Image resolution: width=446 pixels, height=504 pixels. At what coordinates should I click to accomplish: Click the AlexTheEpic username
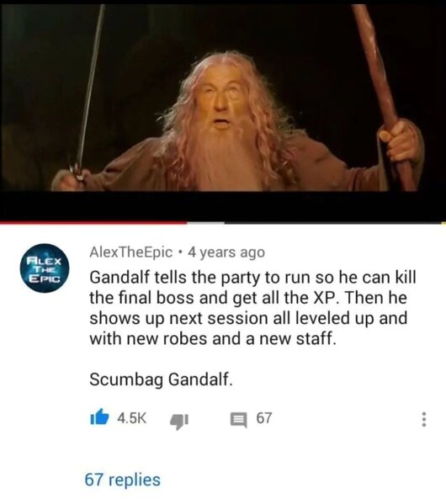pos(131,252)
